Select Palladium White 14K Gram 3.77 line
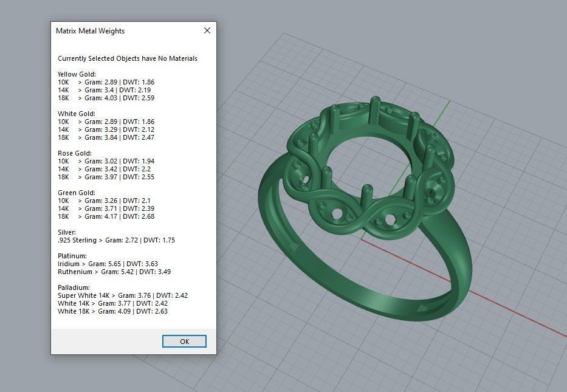Image resolution: width=567 pixels, height=392 pixels. pyautogui.click(x=112, y=303)
